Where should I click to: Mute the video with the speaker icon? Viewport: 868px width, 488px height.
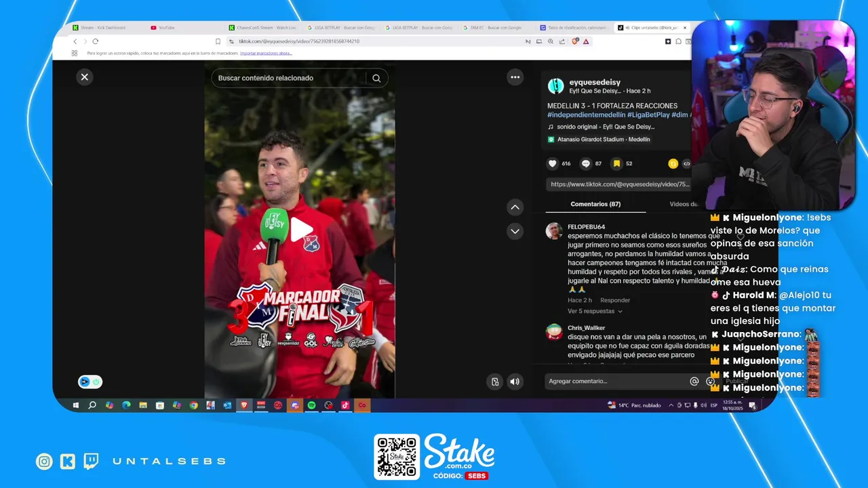coord(515,382)
